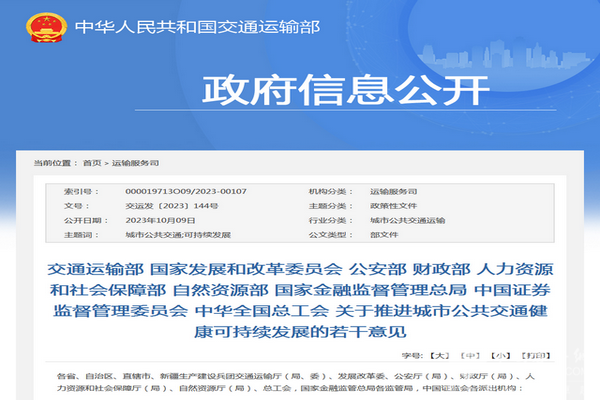Click 部文件 document type value
This screenshot has width=600, height=400.
[x=383, y=234]
